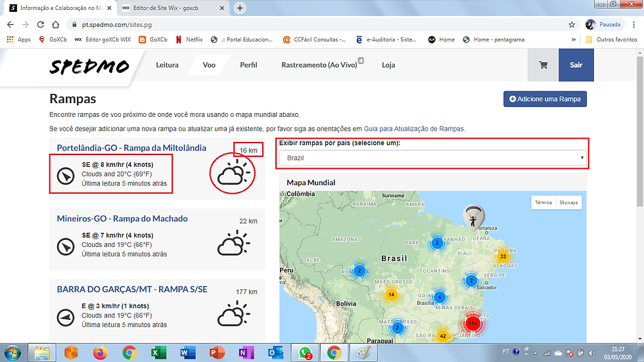Click the volume icon in system tray
This screenshot has width=644, height=362.
(x=592, y=353)
